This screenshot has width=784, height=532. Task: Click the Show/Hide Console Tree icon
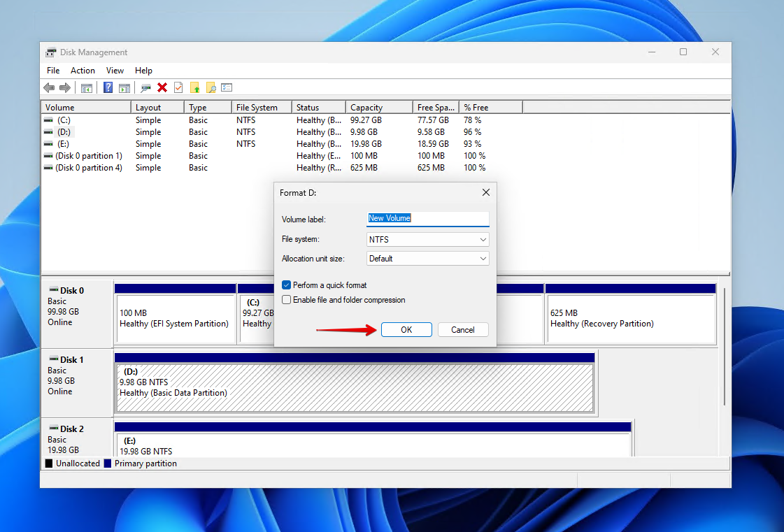[x=87, y=88]
